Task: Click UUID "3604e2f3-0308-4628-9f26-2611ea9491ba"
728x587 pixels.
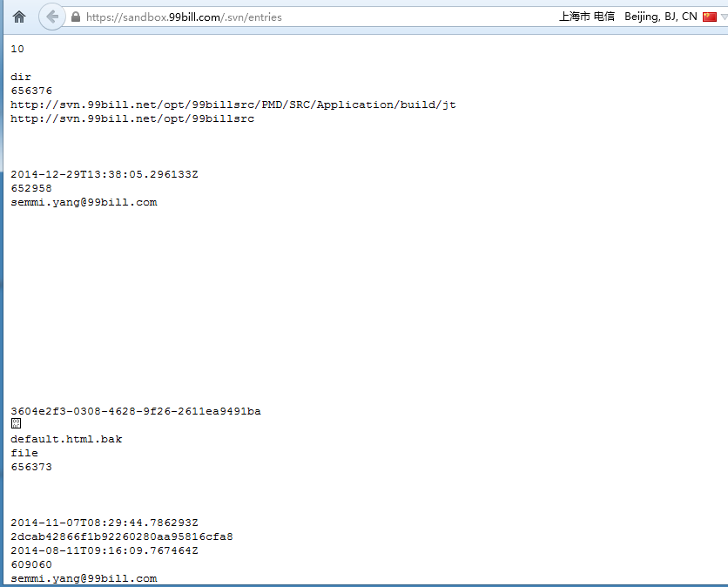Action: click(x=136, y=411)
